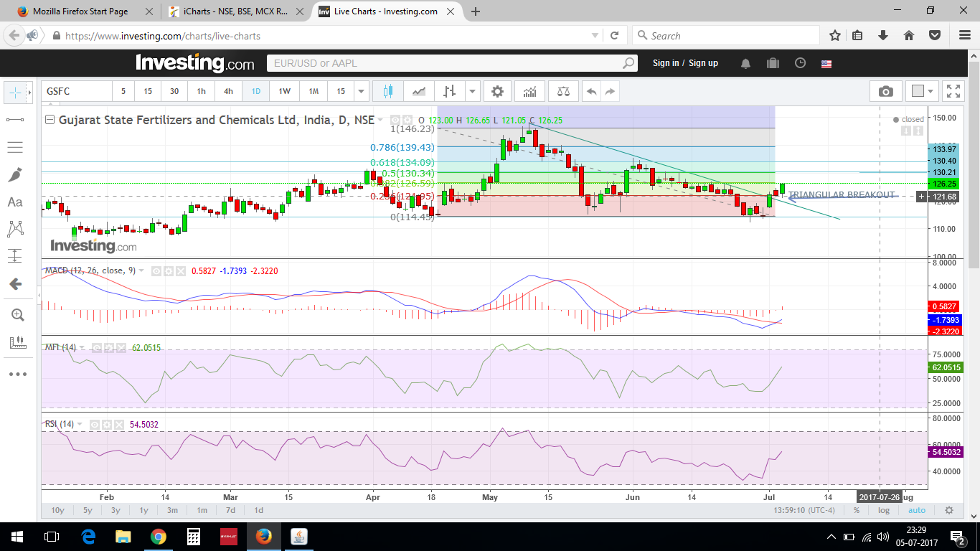Switch to the bars chart style
The image size is (980, 551).
click(450, 91)
